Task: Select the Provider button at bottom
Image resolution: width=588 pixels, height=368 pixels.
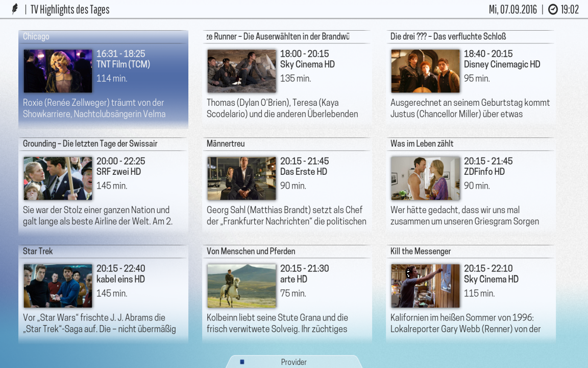Action: tap(293, 362)
